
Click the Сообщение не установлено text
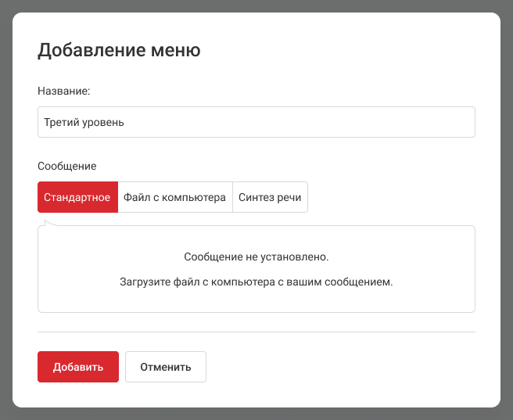click(256, 257)
